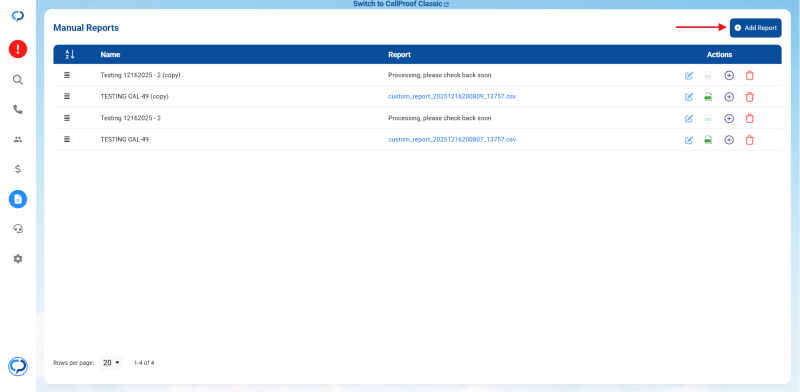Select the Testing 12162025 - 2 (copy) name
Screen dimensions: 800x392
pyautogui.click(x=140, y=75)
